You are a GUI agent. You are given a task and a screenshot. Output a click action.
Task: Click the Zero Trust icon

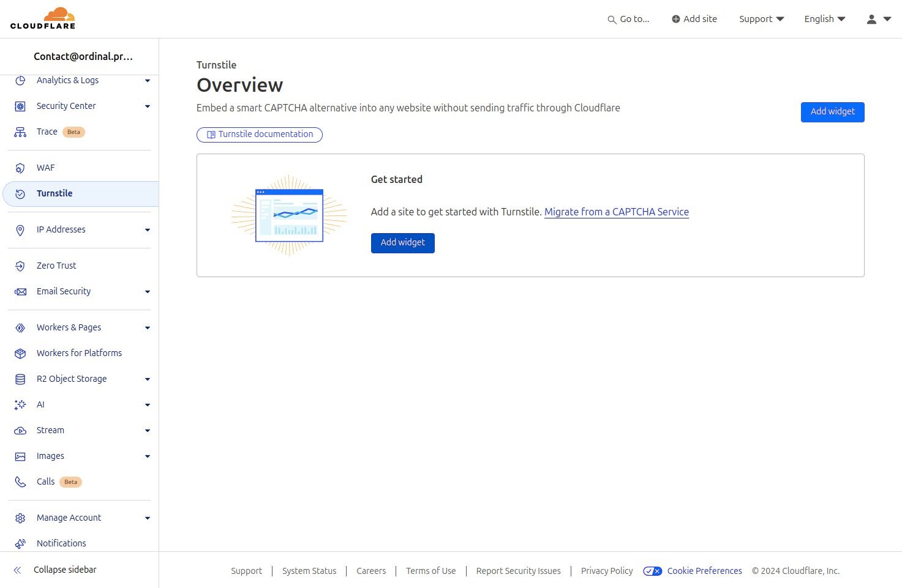[20, 266]
